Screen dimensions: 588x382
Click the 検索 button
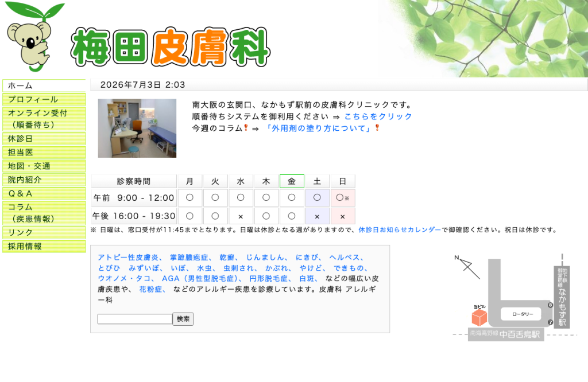tap(183, 319)
